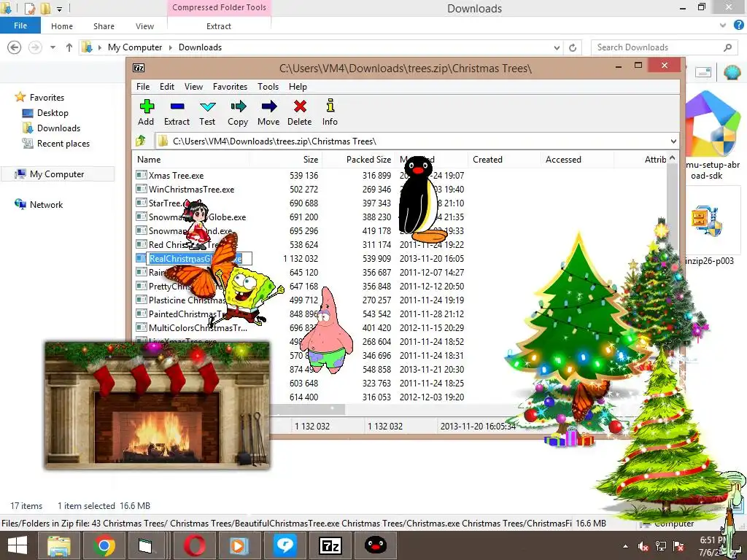This screenshot has height=560, width=747.
Task: Run the Test archive tool
Action: click(x=207, y=106)
